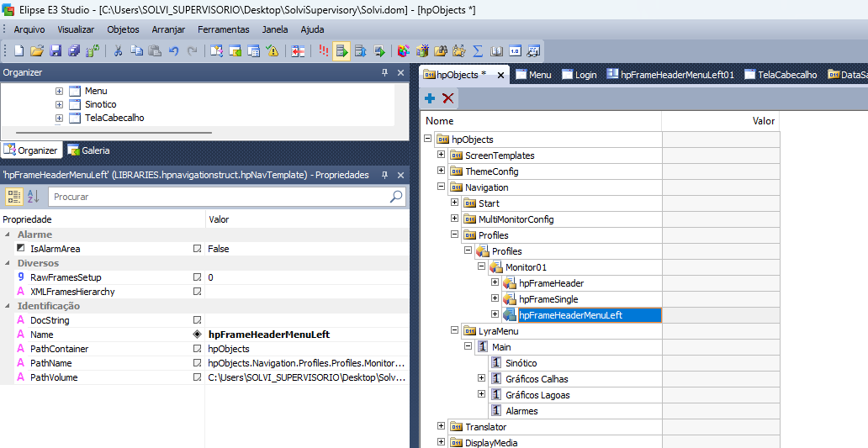Click the Undo arrow icon
868x448 pixels.
(x=174, y=51)
